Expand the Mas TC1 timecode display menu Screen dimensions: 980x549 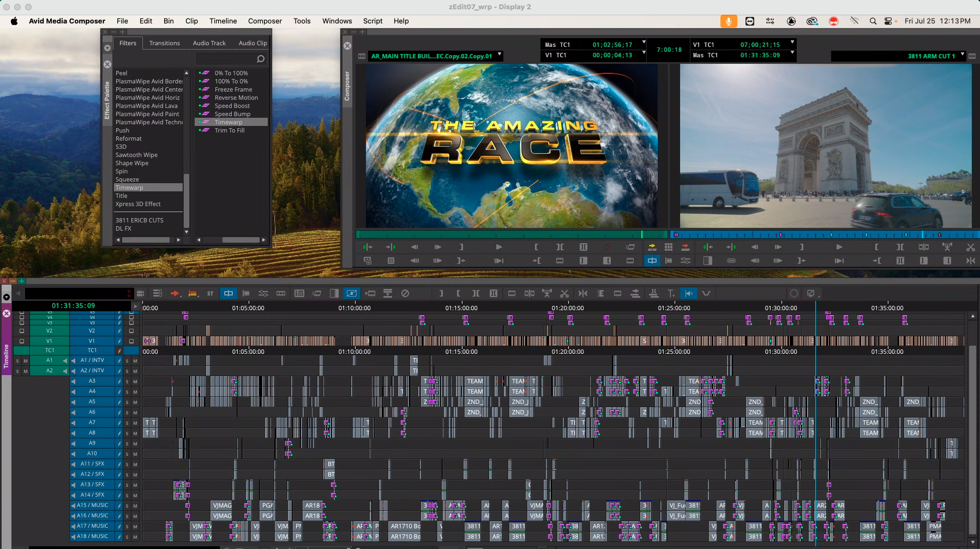(644, 42)
